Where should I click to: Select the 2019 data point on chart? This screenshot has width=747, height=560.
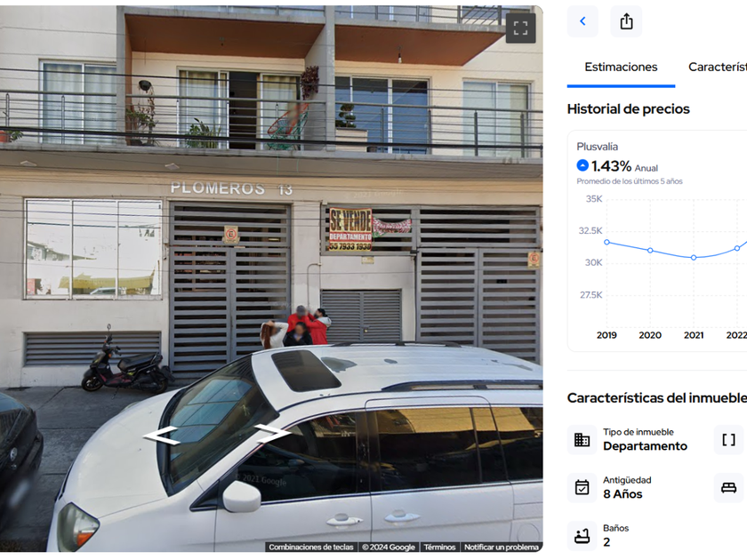(606, 242)
